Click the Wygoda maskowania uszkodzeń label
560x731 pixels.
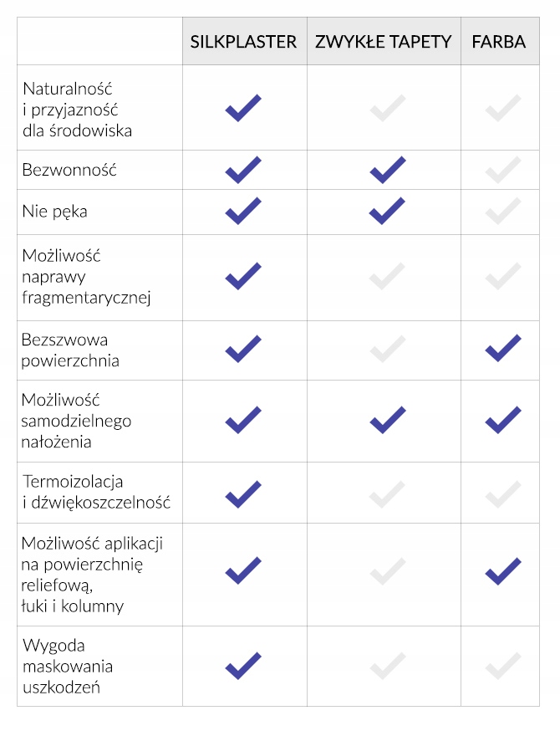click(x=67, y=667)
